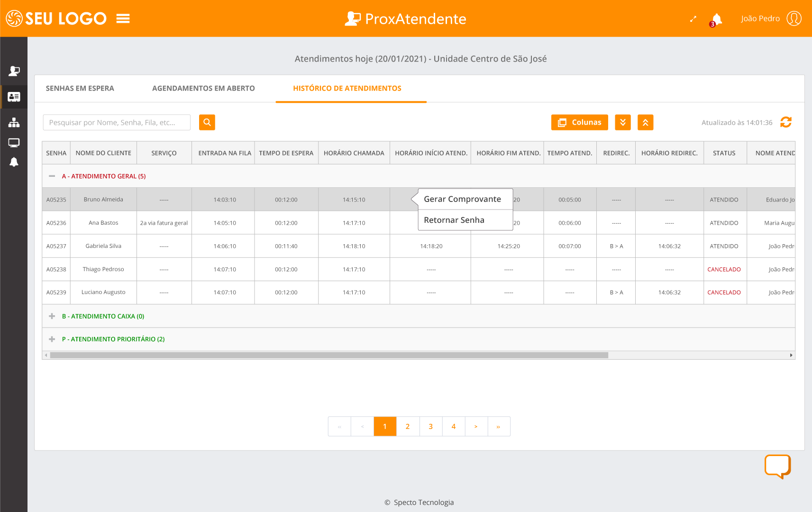Select current page 1 button
This screenshot has height=512, width=812.
(385, 427)
